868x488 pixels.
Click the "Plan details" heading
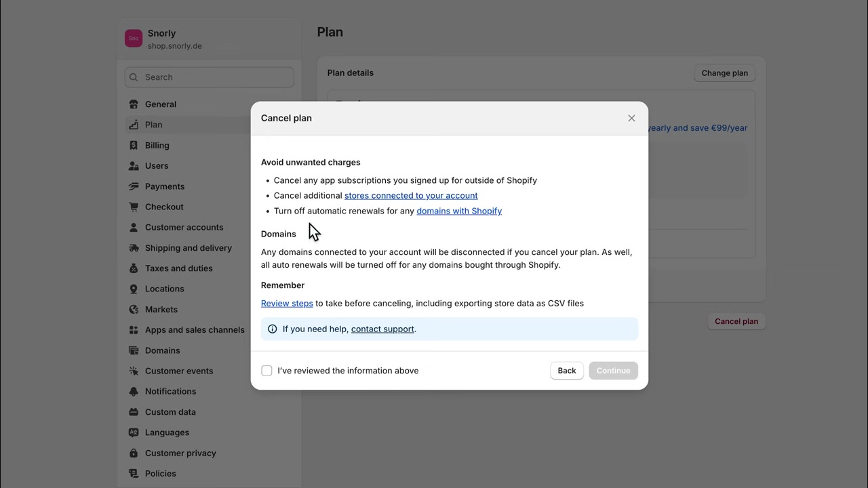pos(351,73)
